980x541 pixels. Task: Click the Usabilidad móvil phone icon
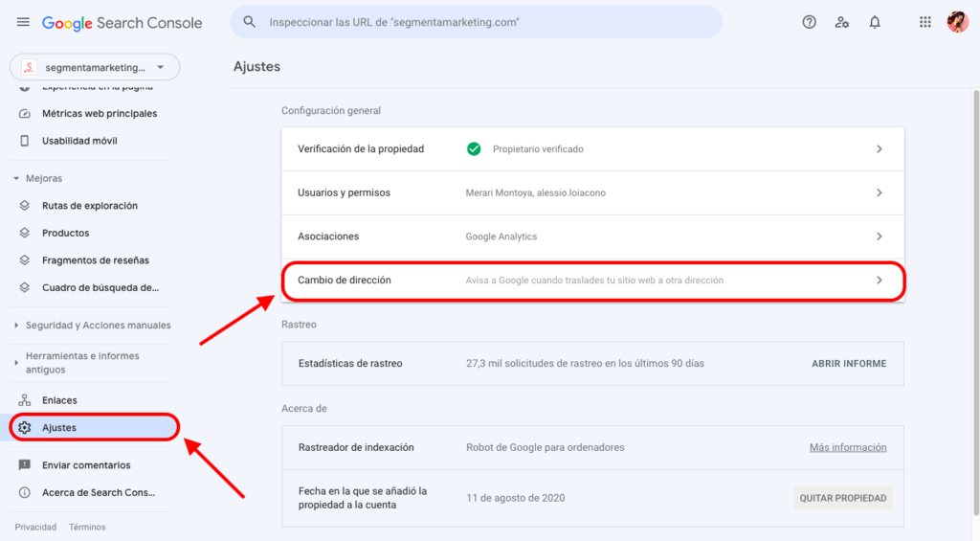pos(24,141)
